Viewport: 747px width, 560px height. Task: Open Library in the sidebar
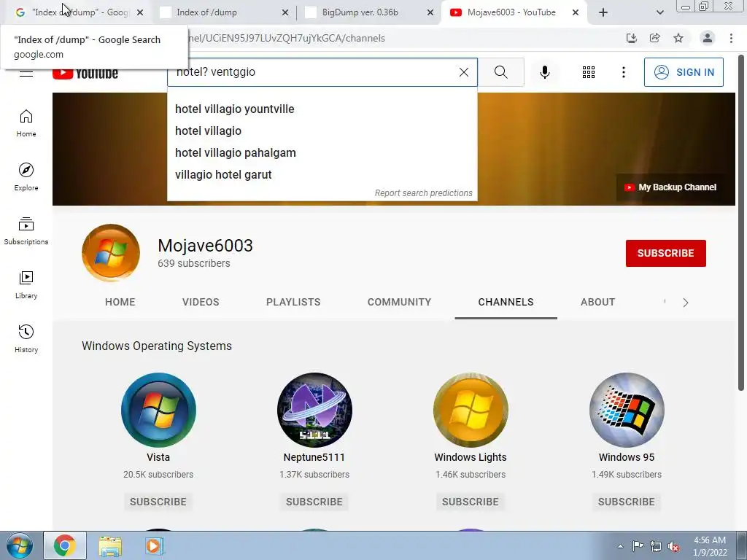click(26, 284)
